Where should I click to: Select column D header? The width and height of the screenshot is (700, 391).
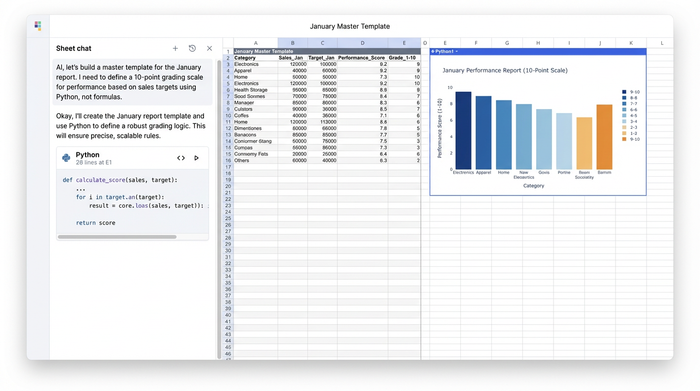[362, 43]
